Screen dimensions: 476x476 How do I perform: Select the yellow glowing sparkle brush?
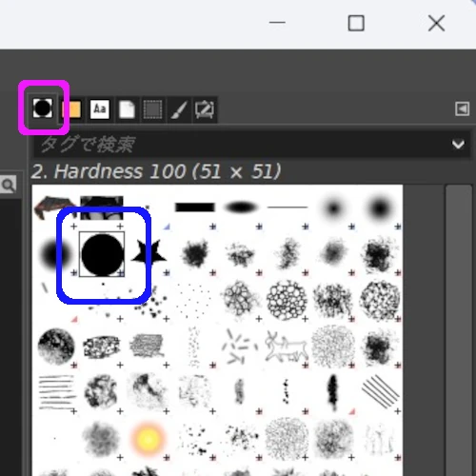click(x=148, y=439)
